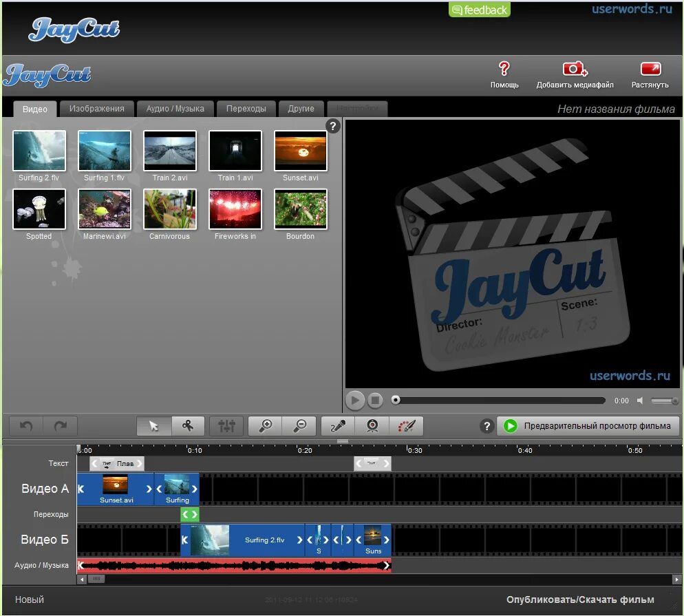
Task: Select the small S clip on Видео Б
Action: click(318, 540)
